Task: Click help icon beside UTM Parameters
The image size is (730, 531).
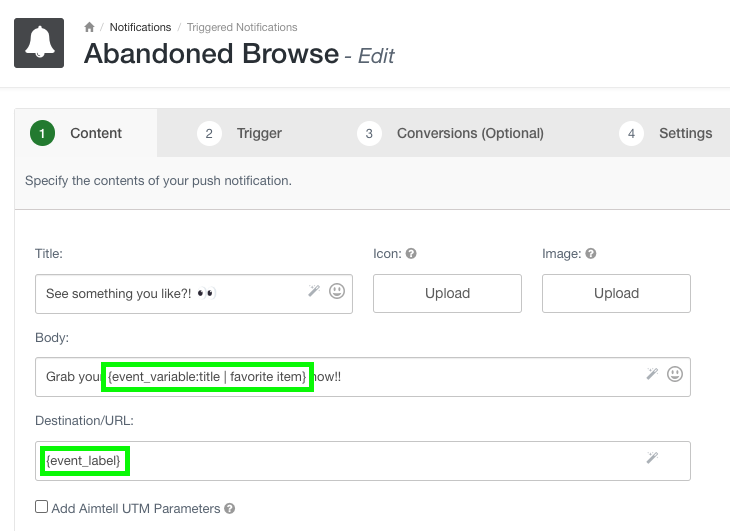Action: point(230,509)
